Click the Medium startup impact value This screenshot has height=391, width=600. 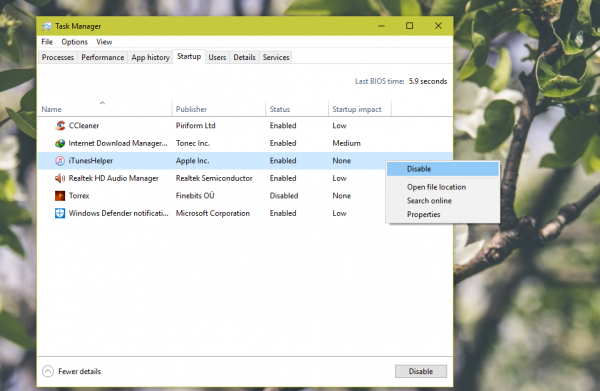tap(346, 143)
